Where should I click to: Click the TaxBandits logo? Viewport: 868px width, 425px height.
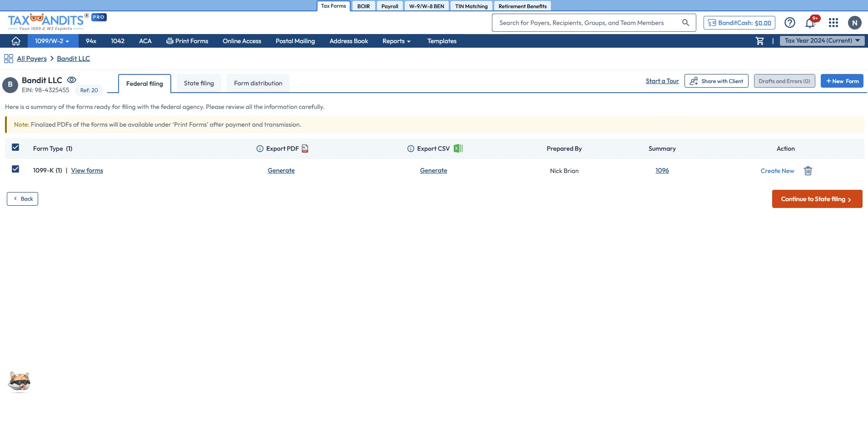46,22
